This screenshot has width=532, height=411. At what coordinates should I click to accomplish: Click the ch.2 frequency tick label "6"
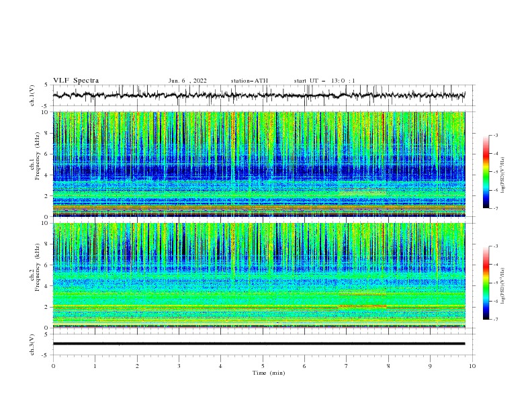48,265
